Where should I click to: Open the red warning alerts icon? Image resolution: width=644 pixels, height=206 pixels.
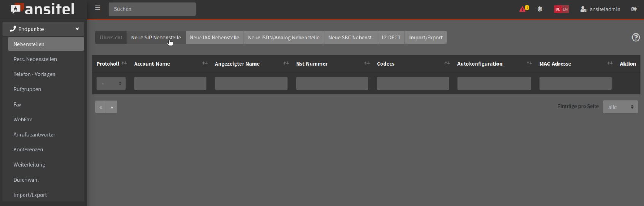point(523,9)
